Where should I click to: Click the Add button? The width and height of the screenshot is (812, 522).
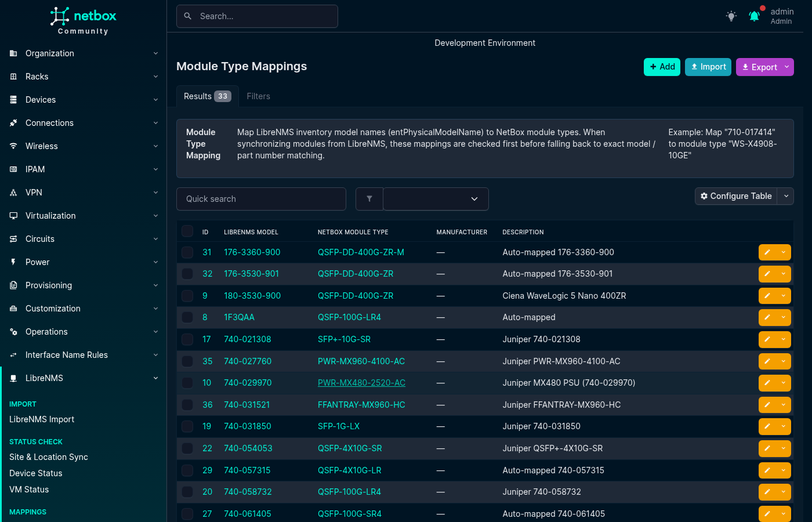pos(662,67)
